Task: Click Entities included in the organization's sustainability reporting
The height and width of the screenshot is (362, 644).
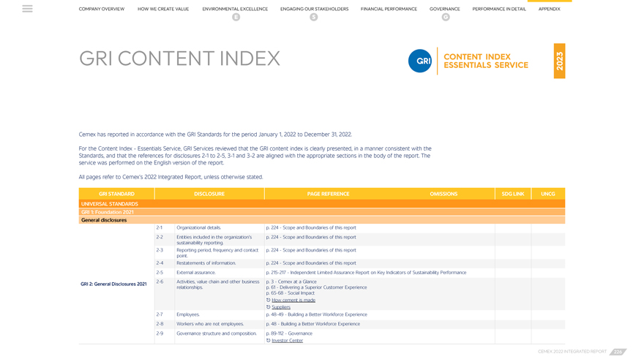Action: pyautogui.click(x=214, y=240)
